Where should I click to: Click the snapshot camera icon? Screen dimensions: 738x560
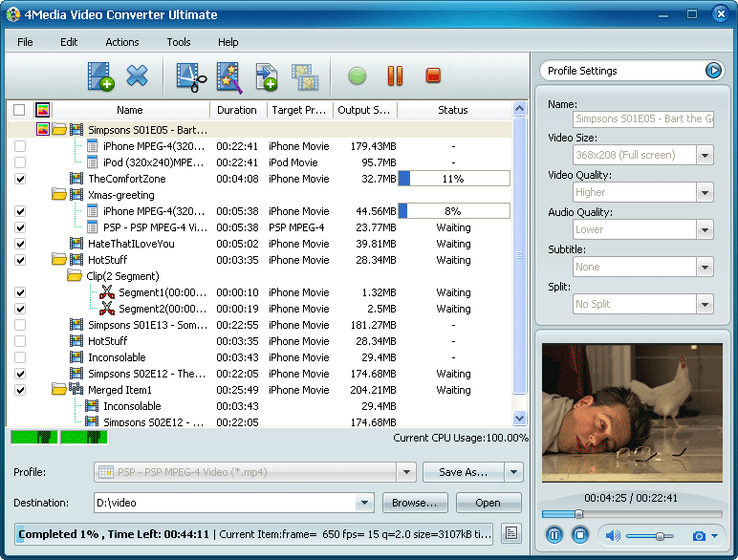(699, 536)
